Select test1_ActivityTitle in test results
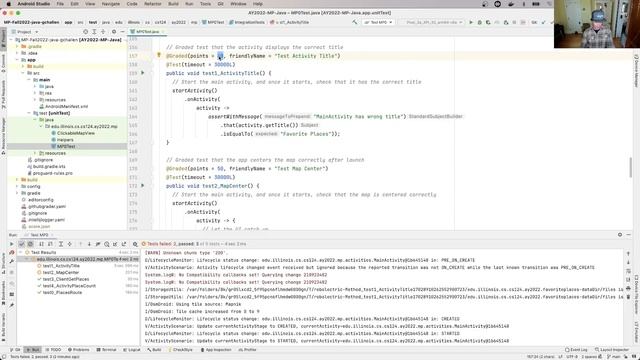 click(x=61, y=266)
